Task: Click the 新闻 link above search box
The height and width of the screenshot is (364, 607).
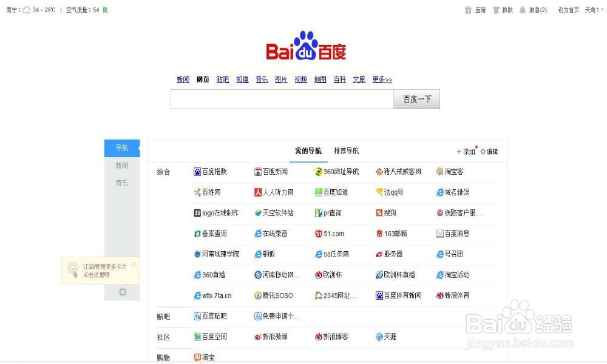Action: 183,79
